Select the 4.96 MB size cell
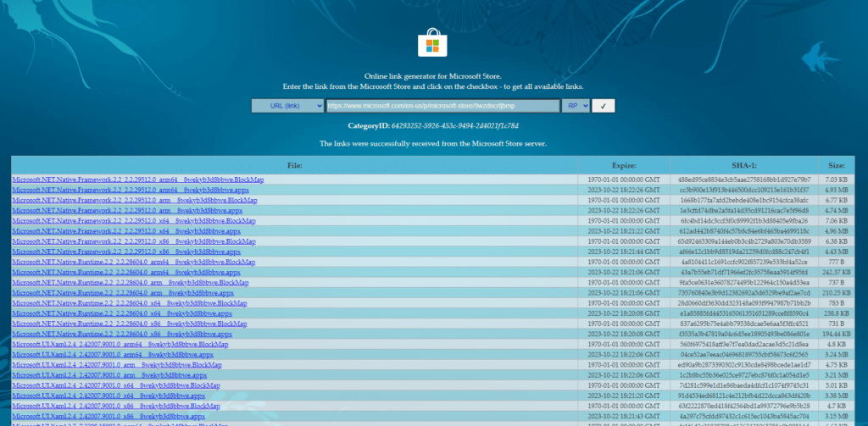Viewport: 868px width, 426px height. coord(837,231)
